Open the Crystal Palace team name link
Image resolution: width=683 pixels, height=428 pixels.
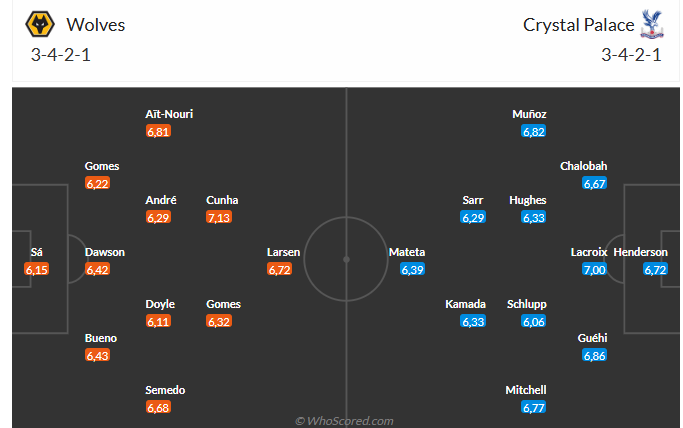pos(578,25)
